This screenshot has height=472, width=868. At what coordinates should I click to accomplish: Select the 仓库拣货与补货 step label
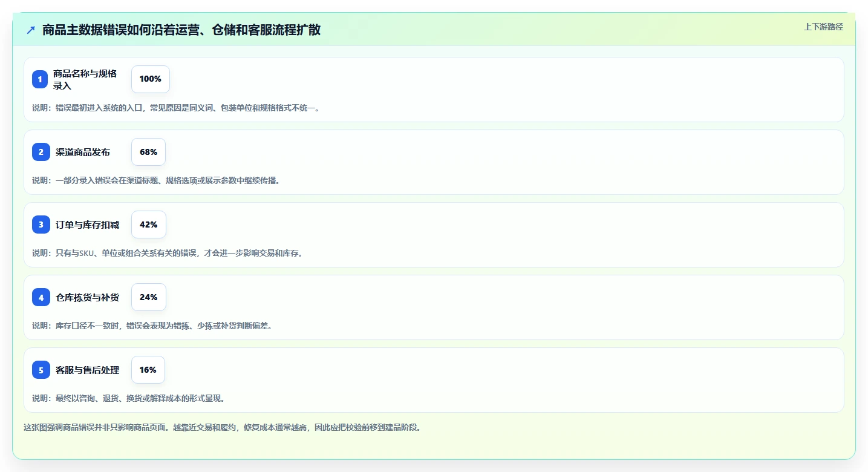87,298
